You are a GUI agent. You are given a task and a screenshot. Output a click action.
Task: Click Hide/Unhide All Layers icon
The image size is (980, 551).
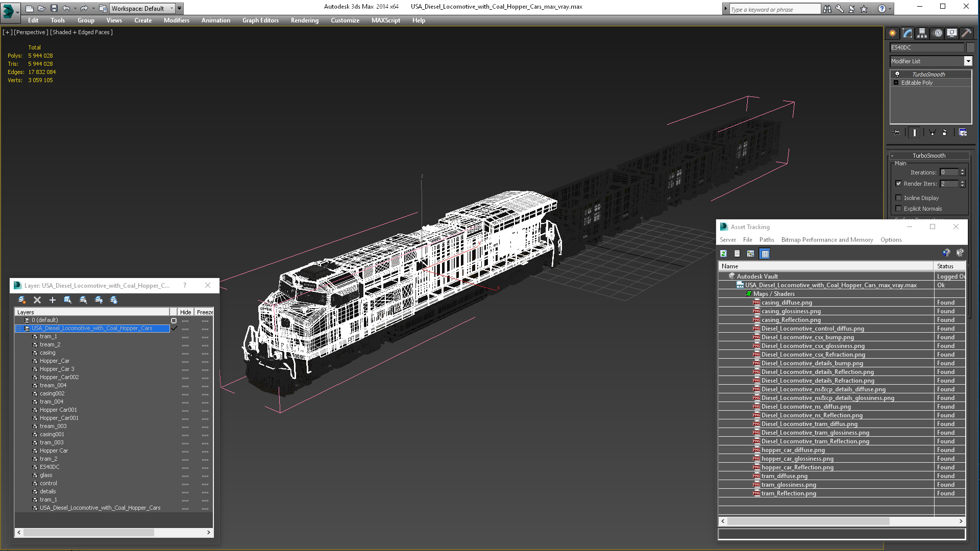99,300
